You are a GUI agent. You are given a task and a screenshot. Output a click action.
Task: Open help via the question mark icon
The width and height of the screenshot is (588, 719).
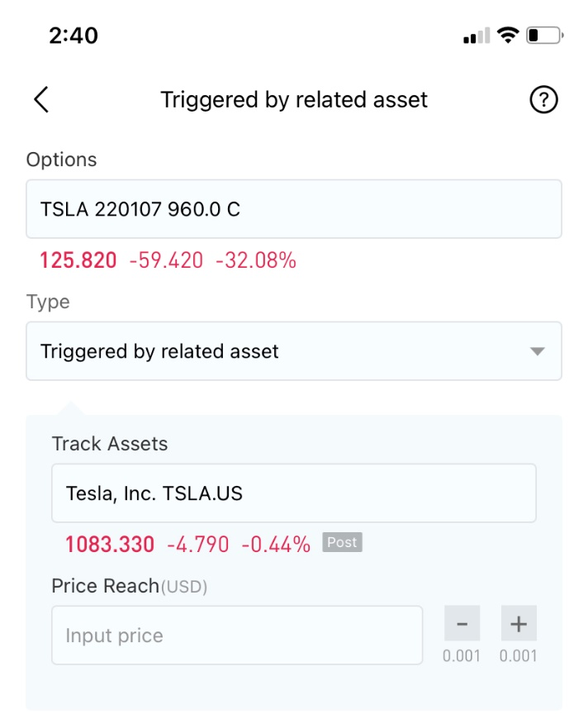(x=543, y=99)
